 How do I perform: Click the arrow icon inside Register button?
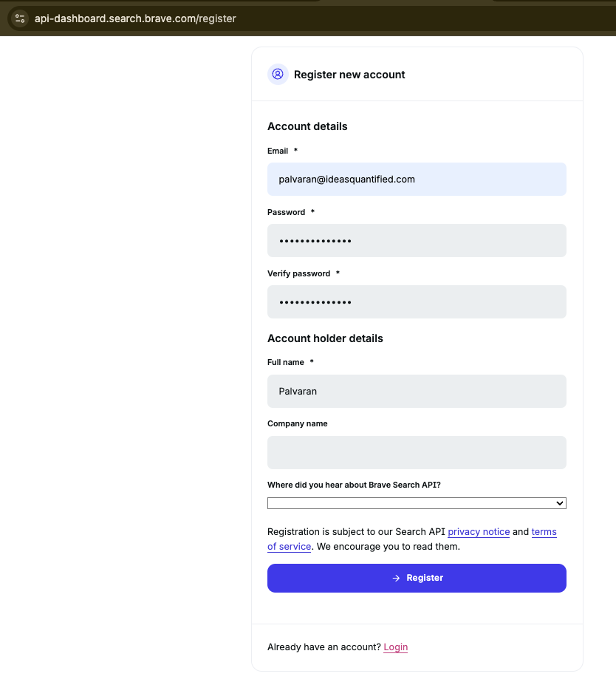pos(396,578)
